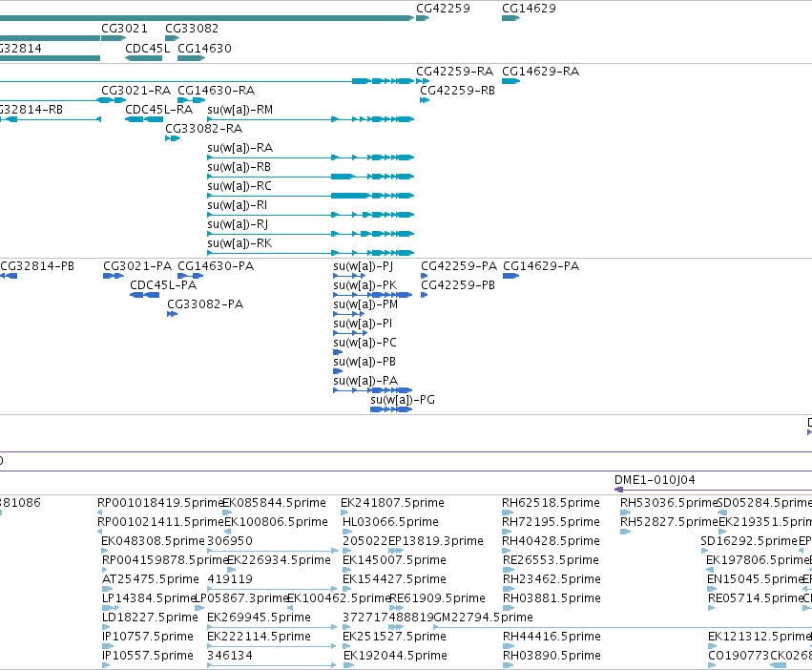Click EST RH62518.5prime
The height and width of the screenshot is (670, 812).
(x=551, y=503)
